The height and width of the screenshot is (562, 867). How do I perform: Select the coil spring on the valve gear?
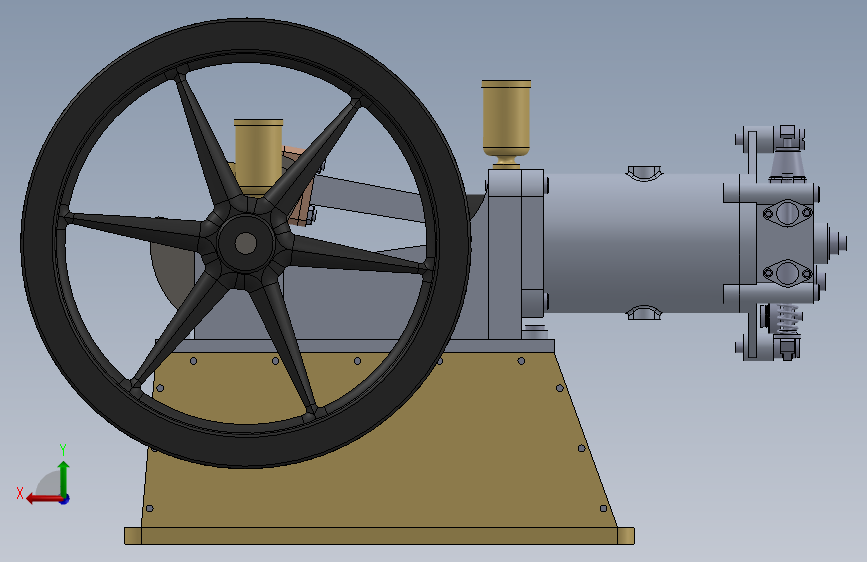click(786, 319)
